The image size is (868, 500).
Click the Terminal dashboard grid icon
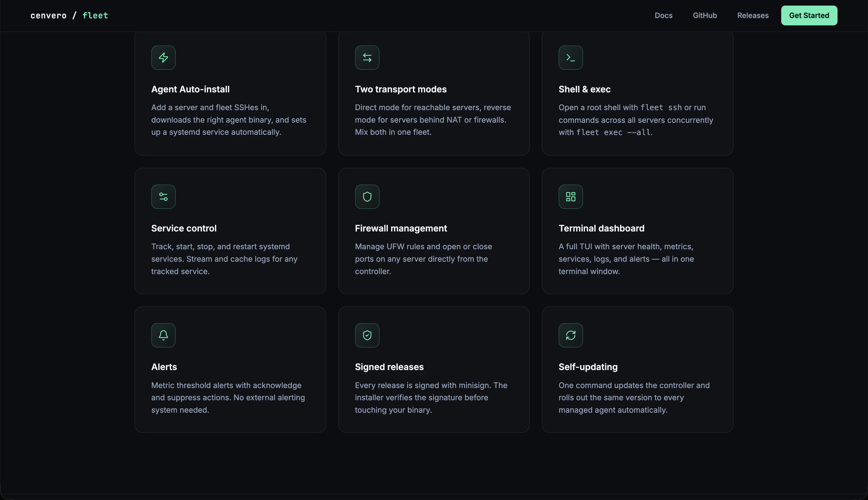coord(571,196)
